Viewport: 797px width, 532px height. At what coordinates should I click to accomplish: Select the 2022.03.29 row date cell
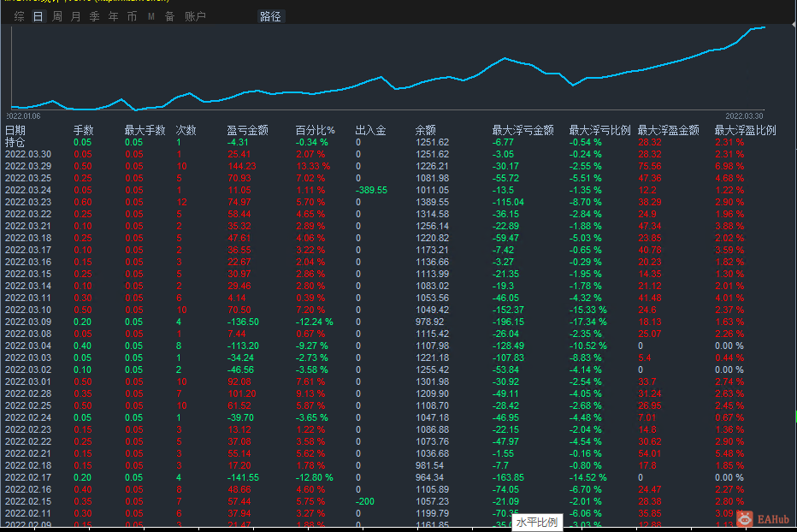click(x=28, y=166)
